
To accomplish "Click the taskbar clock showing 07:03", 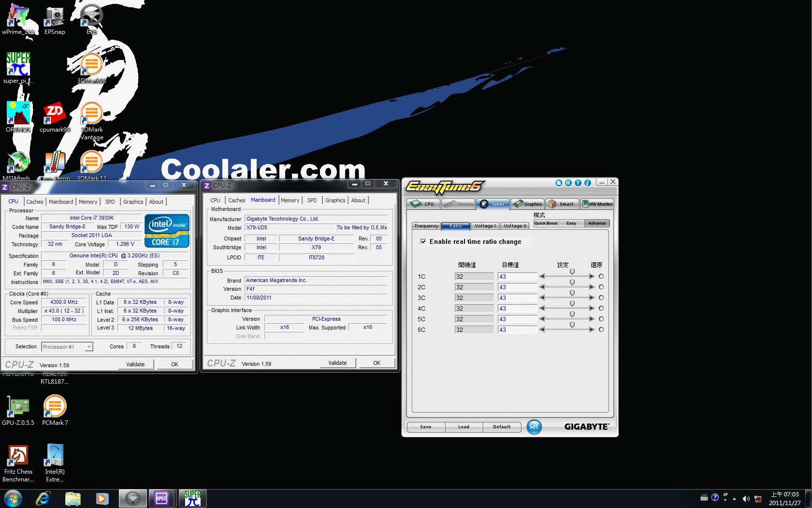I will (785, 498).
